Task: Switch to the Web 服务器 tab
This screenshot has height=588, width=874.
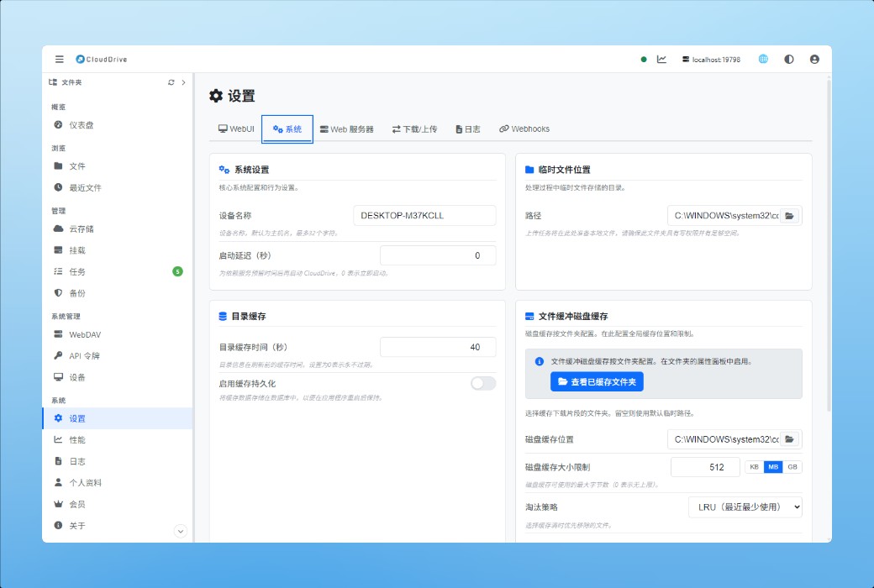Action: [347, 129]
